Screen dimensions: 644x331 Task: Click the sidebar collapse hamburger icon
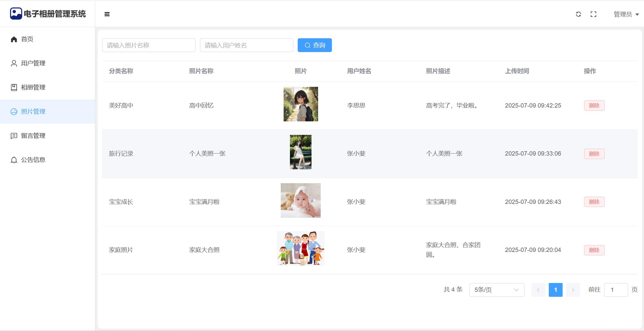pyautogui.click(x=107, y=14)
